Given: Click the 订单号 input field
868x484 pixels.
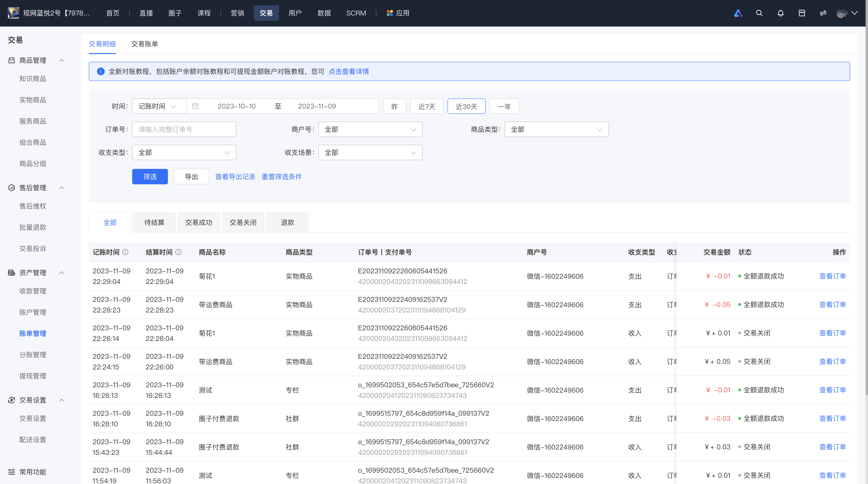Looking at the screenshot, I should coord(184,129).
